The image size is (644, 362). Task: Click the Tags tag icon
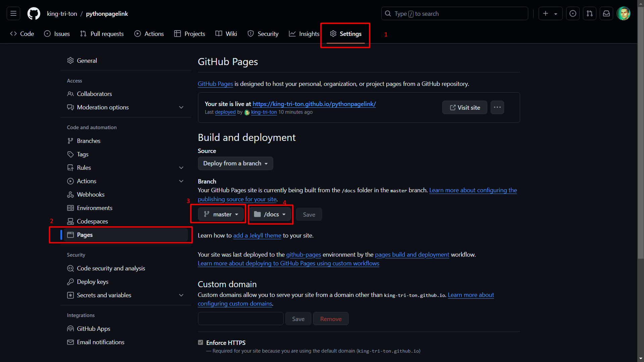coord(70,154)
